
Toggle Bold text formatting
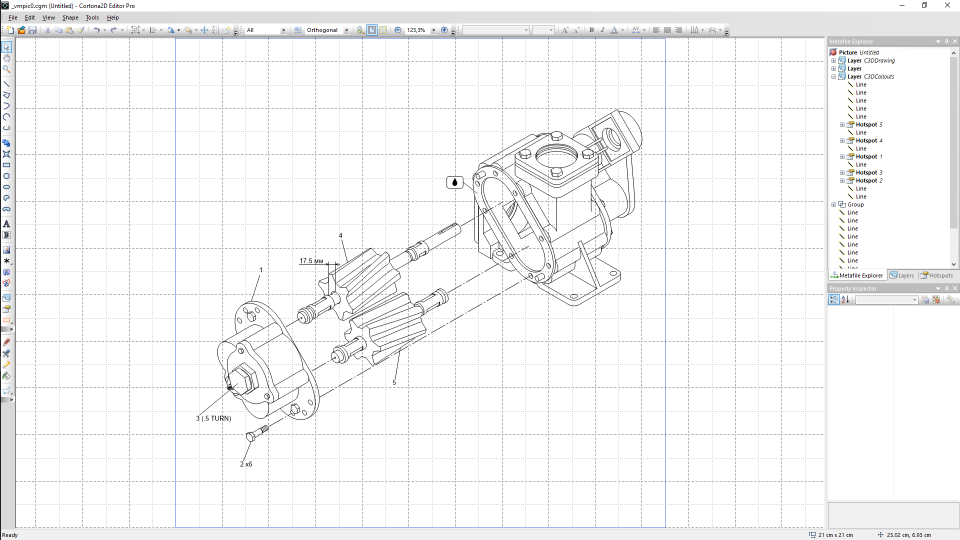(x=591, y=30)
